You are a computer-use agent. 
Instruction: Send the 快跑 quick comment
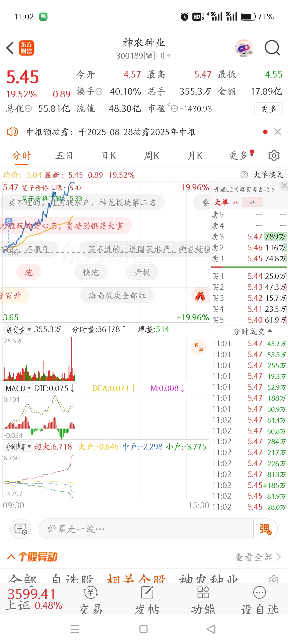tap(91, 272)
